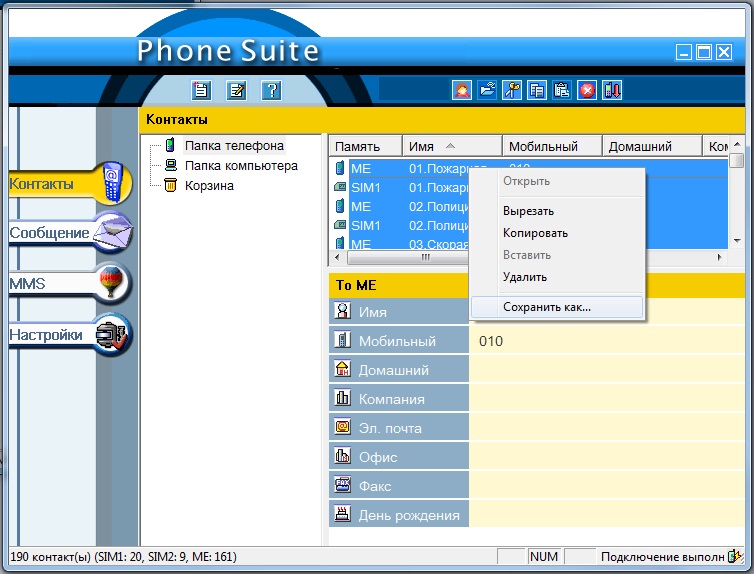Click the new contact person icon in toolbar
This screenshot has height=574, width=754.
point(462,90)
